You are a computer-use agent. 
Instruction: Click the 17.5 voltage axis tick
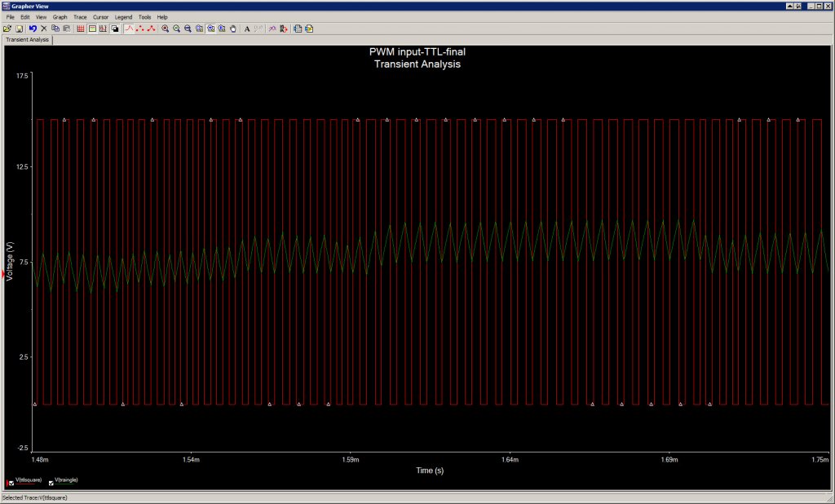coord(22,76)
